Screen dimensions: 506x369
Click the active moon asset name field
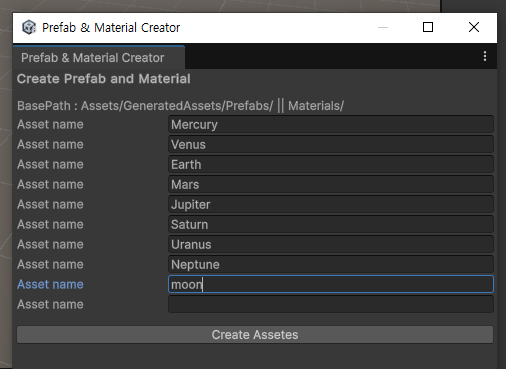(331, 284)
